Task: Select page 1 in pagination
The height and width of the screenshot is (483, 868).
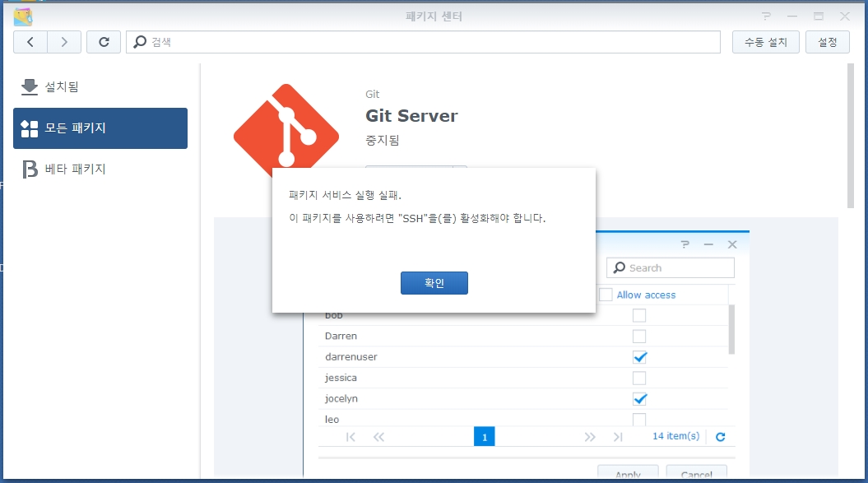Action: [x=485, y=437]
